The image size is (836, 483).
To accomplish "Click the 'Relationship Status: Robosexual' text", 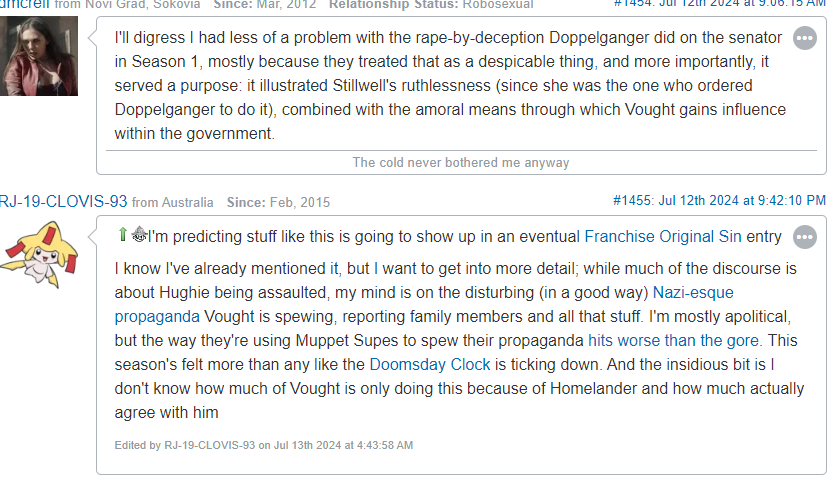I will pyautogui.click(x=431, y=4).
